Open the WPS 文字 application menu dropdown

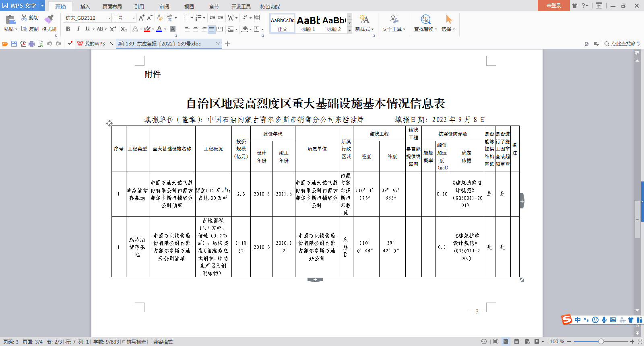pyautogui.click(x=42, y=6)
